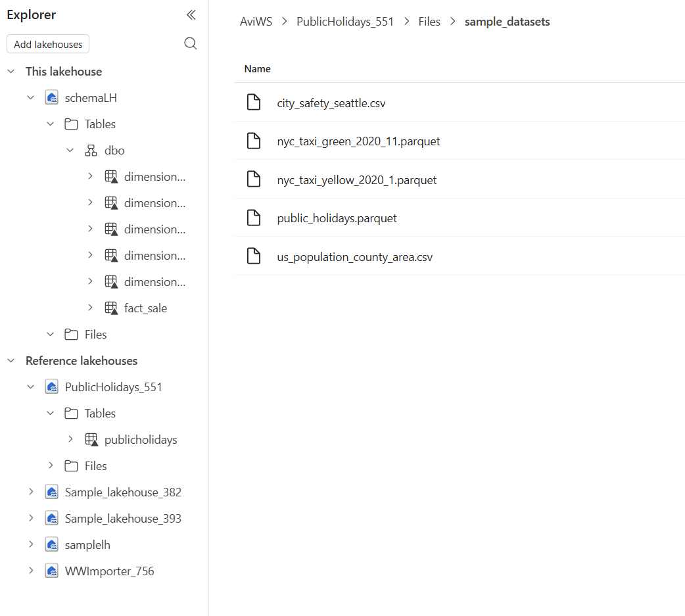Image resolution: width=685 pixels, height=616 pixels.
Task: Click the Files folder icon under schemaLH
Action: tap(71, 334)
